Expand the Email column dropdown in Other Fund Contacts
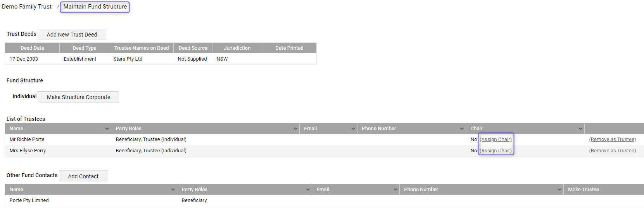This screenshot has width=644, height=209. [x=395, y=190]
